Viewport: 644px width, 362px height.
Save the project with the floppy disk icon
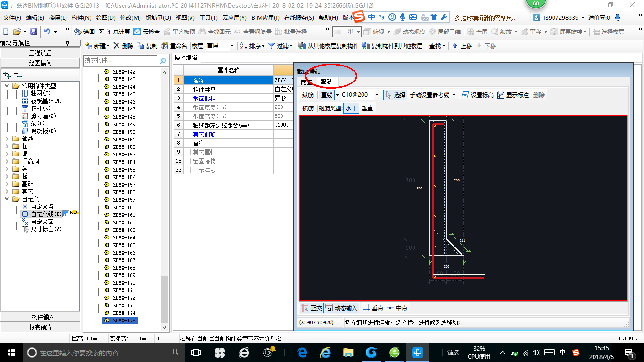point(33,32)
